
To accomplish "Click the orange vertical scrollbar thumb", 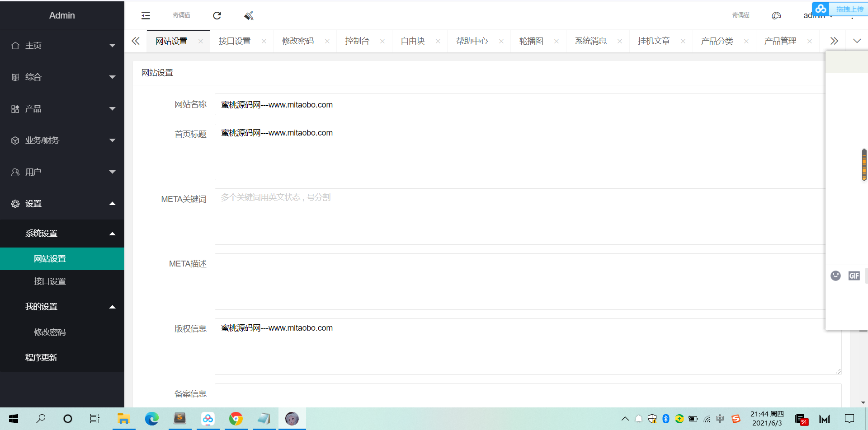I will click(864, 165).
